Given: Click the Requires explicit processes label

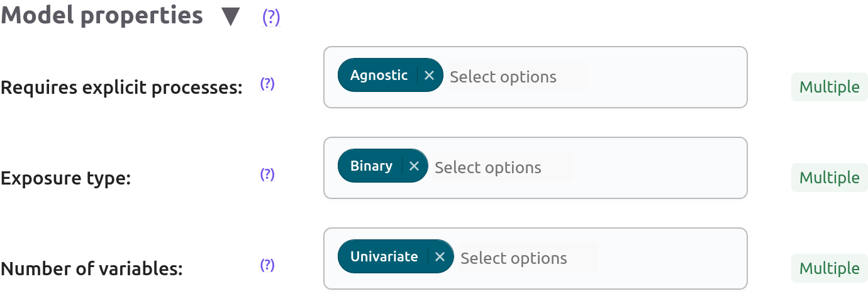Looking at the screenshot, I should pyautogui.click(x=121, y=88).
